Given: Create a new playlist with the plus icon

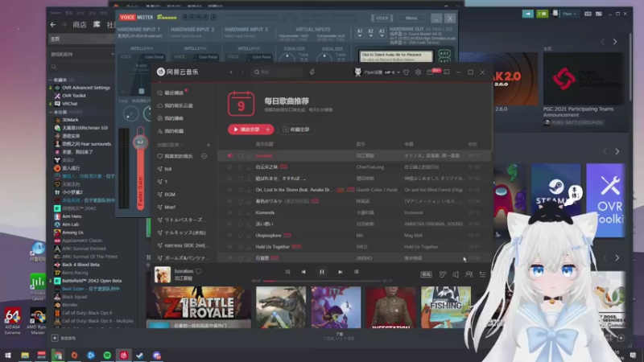Looking at the screenshot, I should [x=208, y=145].
